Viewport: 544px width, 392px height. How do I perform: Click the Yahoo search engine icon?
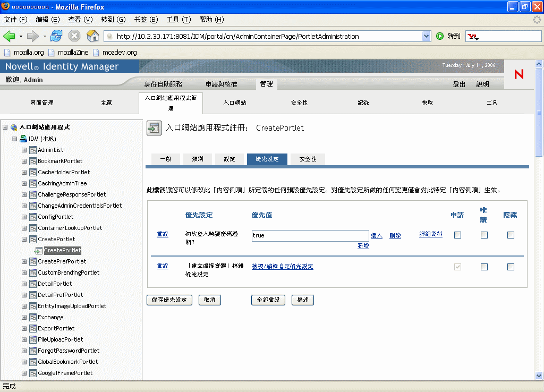click(x=473, y=37)
